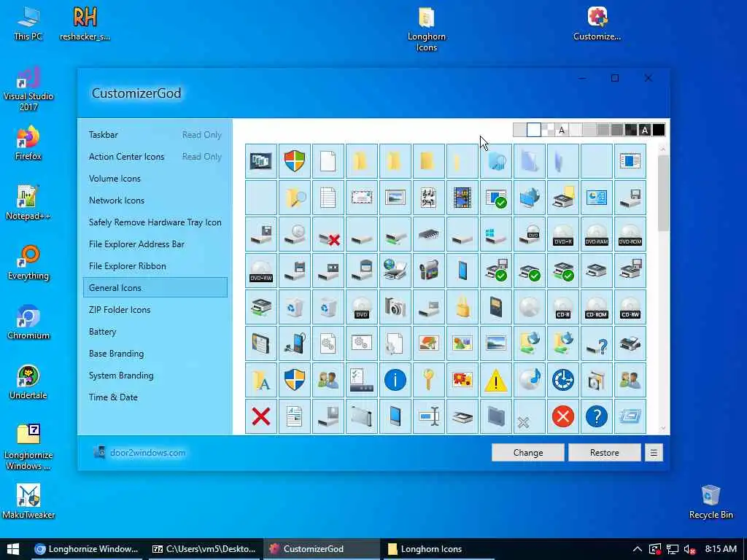
Task: Select the red circle error icon tile
Action: pyautogui.click(x=562, y=416)
